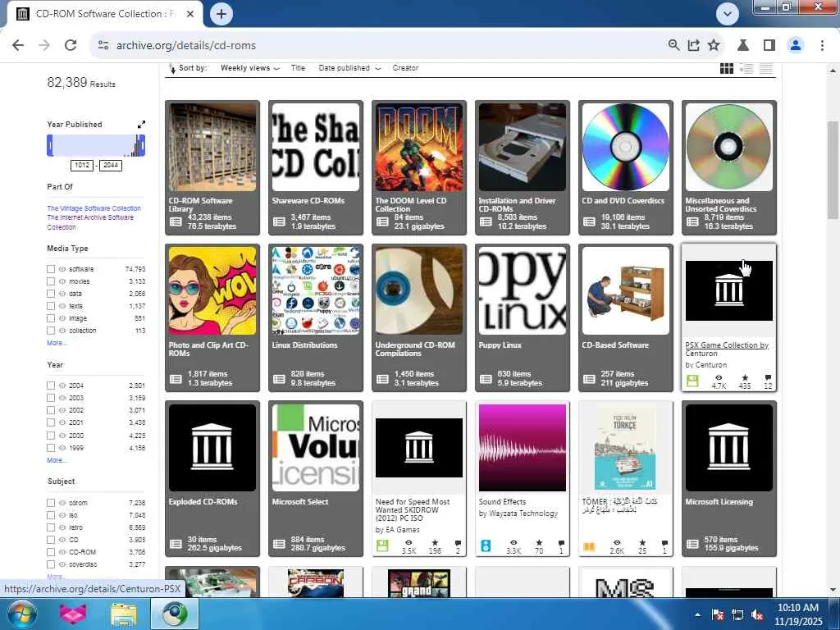This screenshot has width=840, height=630.
Task: Click the favorites star on Sound Effects card
Action: (x=539, y=543)
